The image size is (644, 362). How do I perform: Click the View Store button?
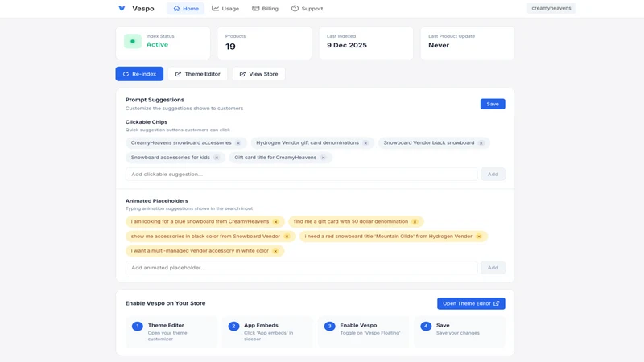[258, 74]
